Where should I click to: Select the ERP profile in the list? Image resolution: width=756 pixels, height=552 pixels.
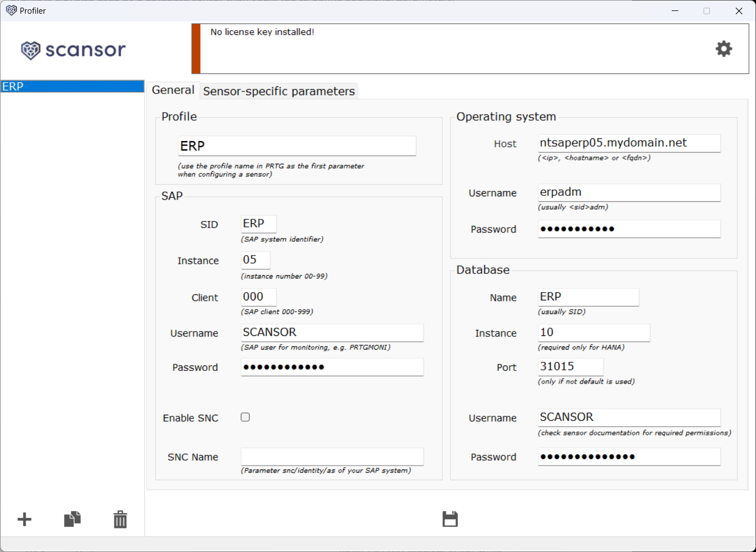(x=72, y=86)
